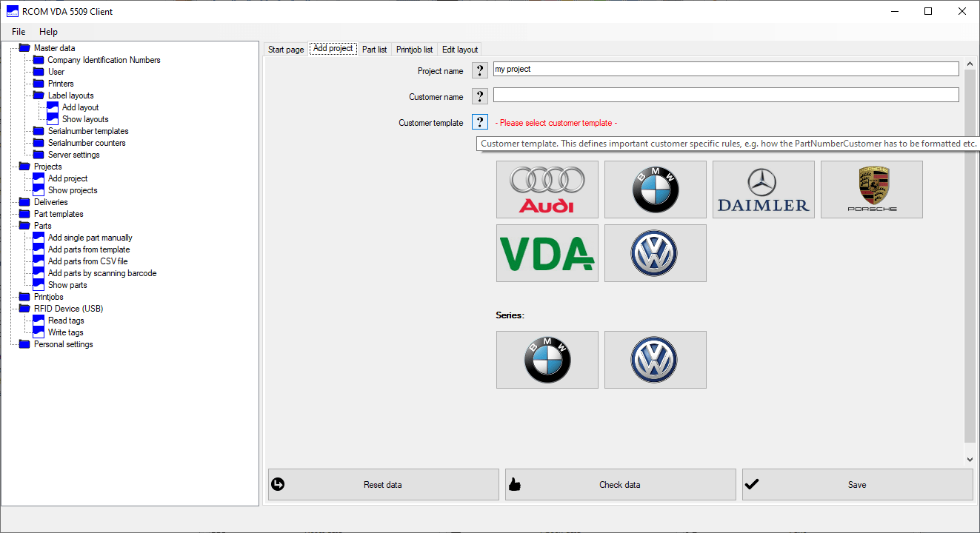Open Add parts by scanning barcode
Image resolution: width=980 pixels, height=533 pixels.
point(102,273)
